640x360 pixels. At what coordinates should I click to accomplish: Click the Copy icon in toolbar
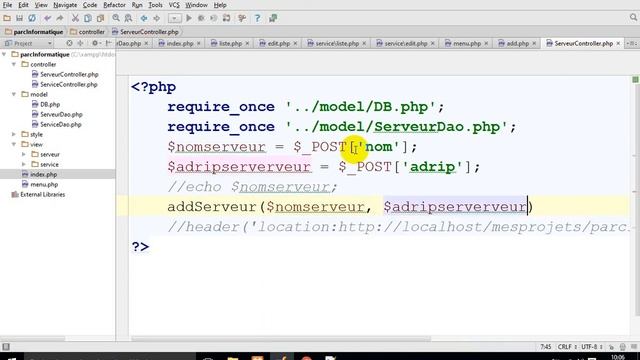(x=87, y=18)
